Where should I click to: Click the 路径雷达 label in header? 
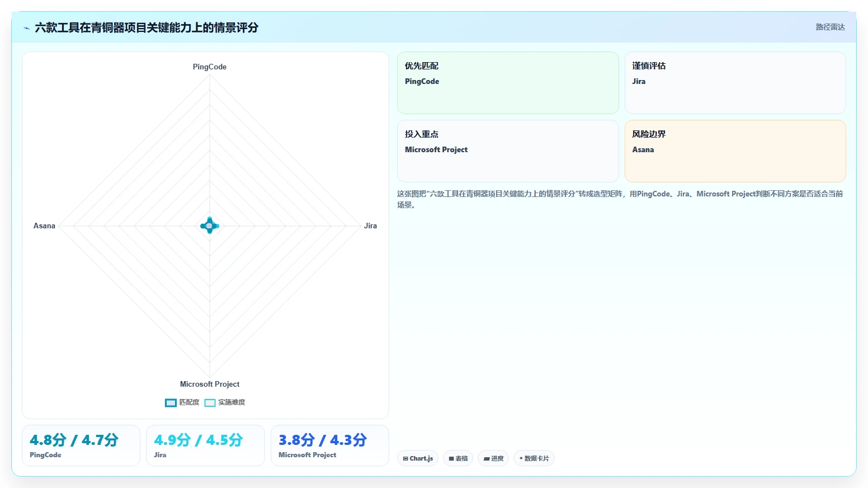point(830,27)
